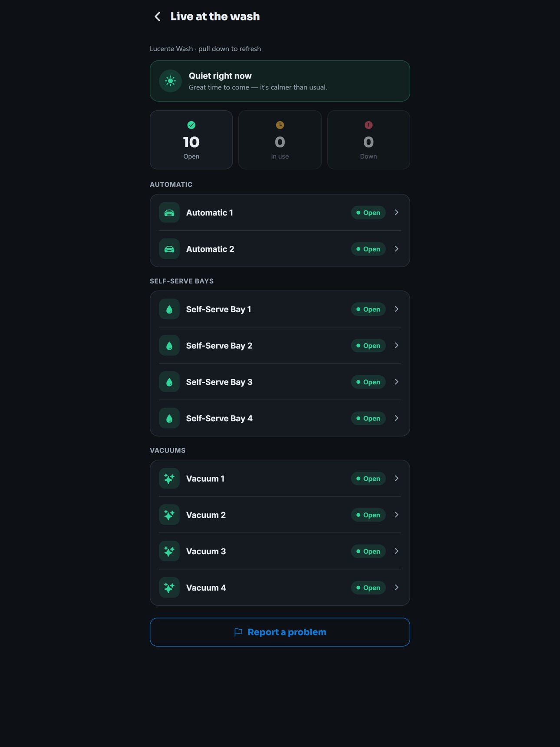Image resolution: width=560 pixels, height=747 pixels.
Task: Click the sparkle icon for Vacuum 1
Action: [x=169, y=479]
